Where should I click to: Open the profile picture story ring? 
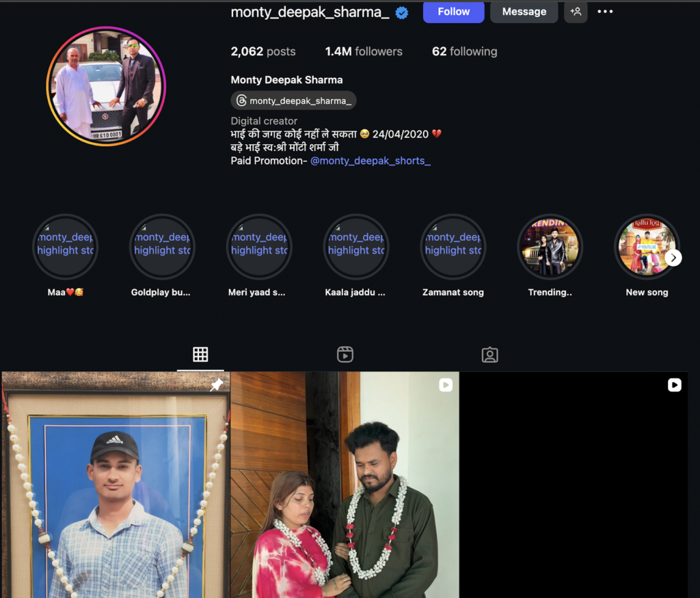106,86
